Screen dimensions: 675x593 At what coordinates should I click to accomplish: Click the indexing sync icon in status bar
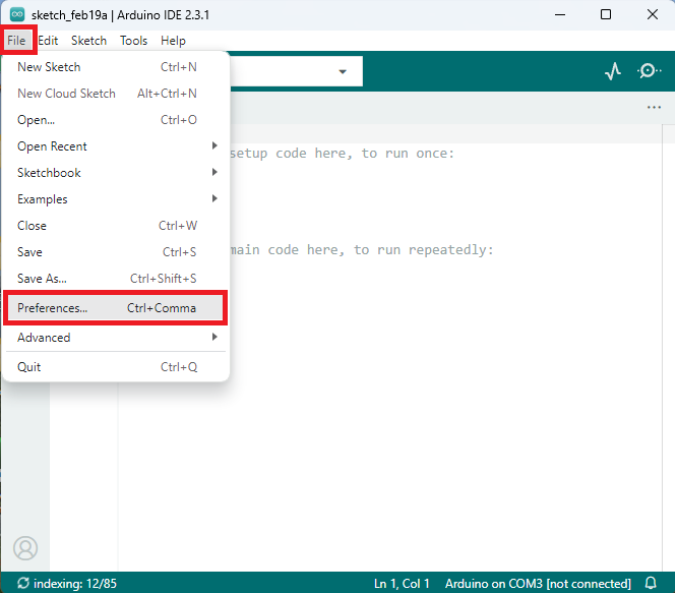click(x=22, y=583)
